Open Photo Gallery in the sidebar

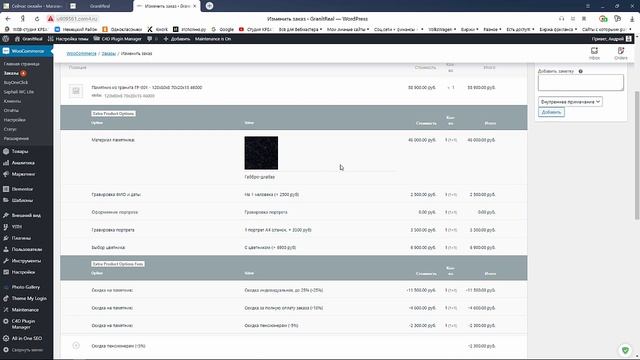coord(25,287)
